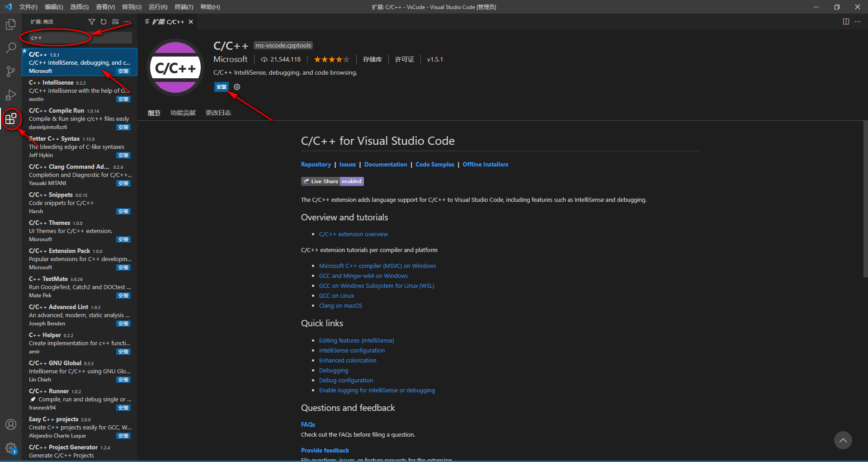Open the 终端 menu in the menu bar
Screen dimensions: 868x462
[183, 7]
